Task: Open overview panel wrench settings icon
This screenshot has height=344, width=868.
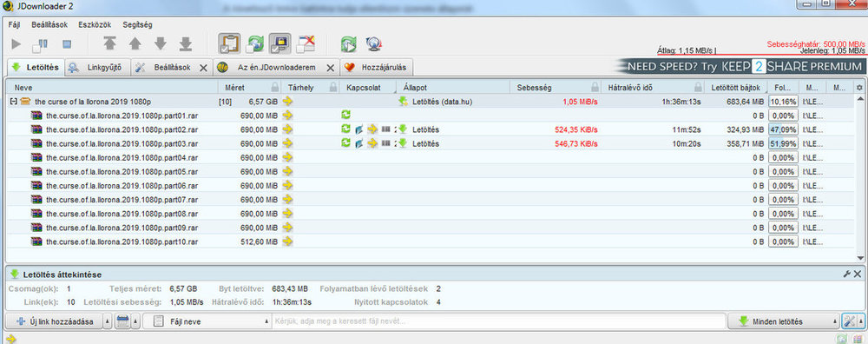Action: (x=846, y=275)
